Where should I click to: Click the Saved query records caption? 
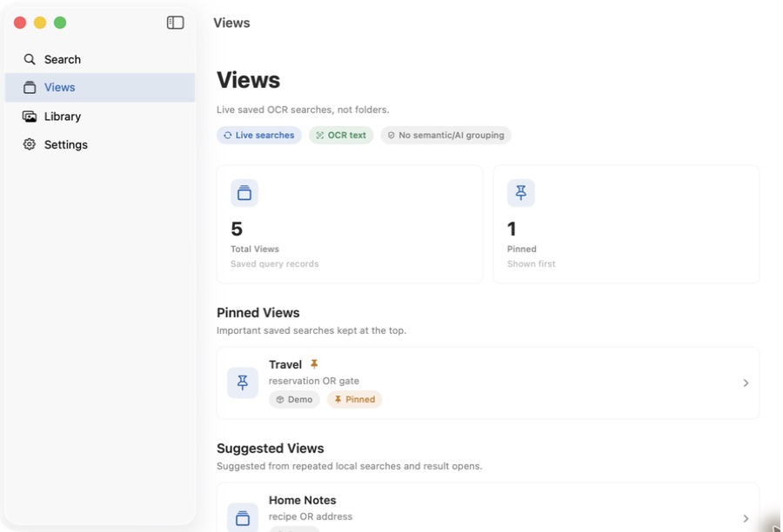275,264
